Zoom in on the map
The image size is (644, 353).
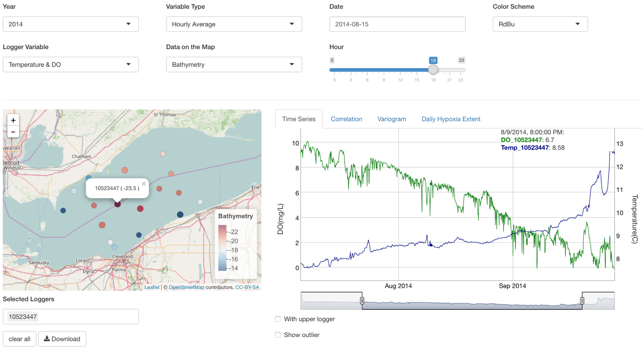13,120
